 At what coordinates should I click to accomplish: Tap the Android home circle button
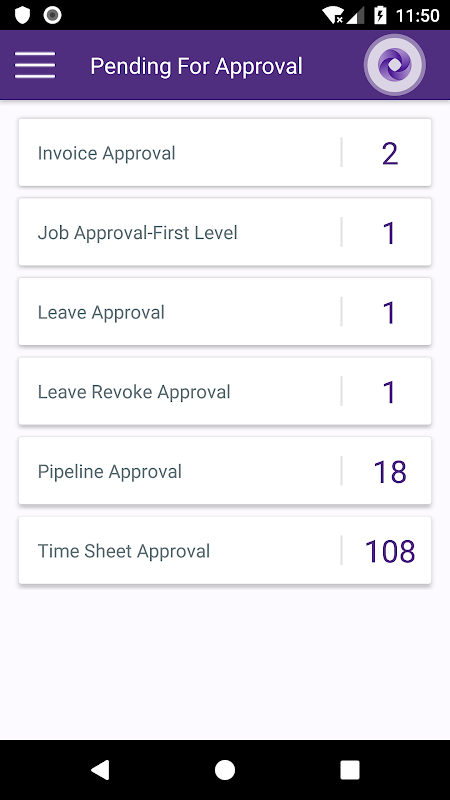pos(224,769)
